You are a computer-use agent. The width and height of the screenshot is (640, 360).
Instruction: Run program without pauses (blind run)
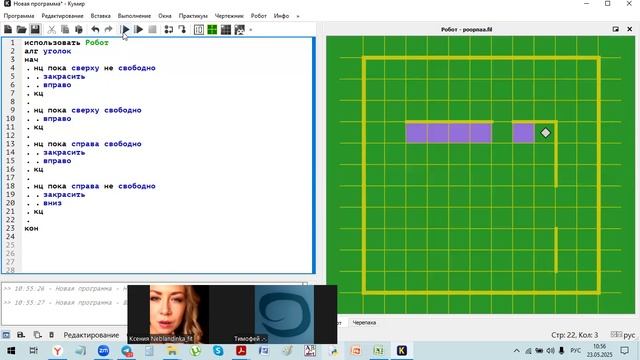[x=139, y=29]
